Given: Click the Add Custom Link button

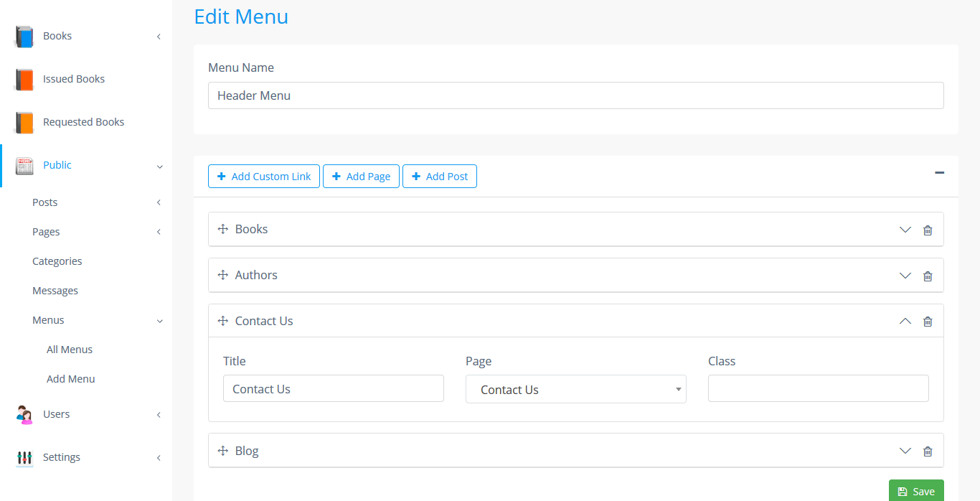Looking at the screenshot, I should [x=264, y=177].
